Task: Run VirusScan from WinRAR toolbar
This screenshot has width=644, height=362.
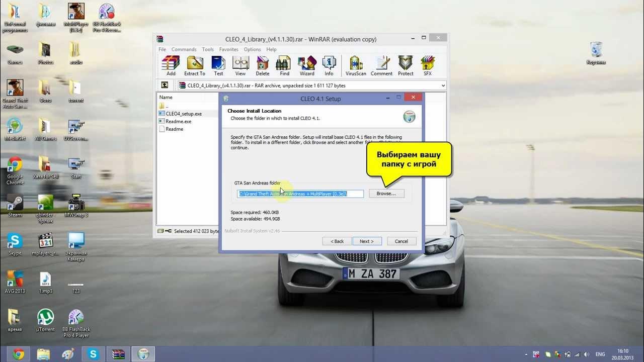Action: [356, 66]
